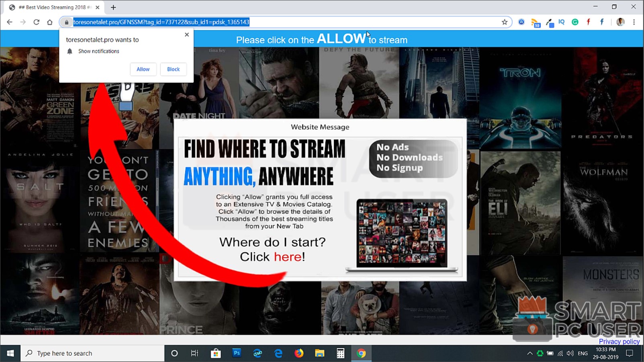Click the AdBlock extension icon
Image resolution: width=644 pixels, height=362 pixels.
pyautogui.click(x=521, y=22)
